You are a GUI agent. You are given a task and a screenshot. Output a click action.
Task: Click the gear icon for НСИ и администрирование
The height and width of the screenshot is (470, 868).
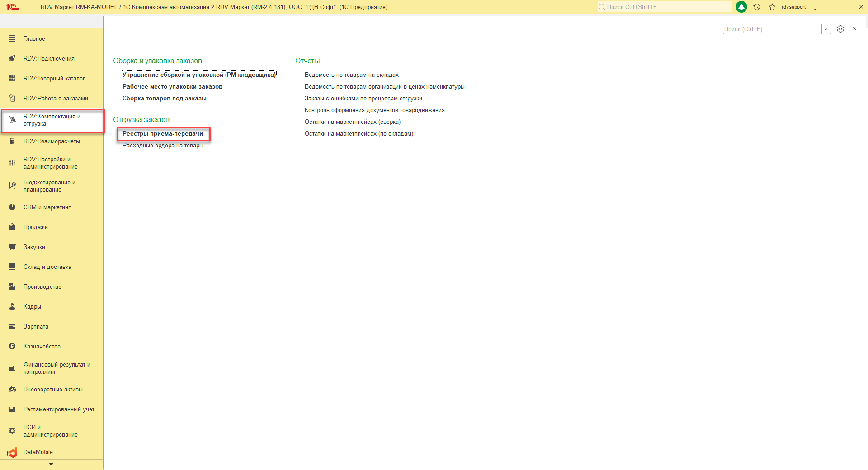click(12, 431)
